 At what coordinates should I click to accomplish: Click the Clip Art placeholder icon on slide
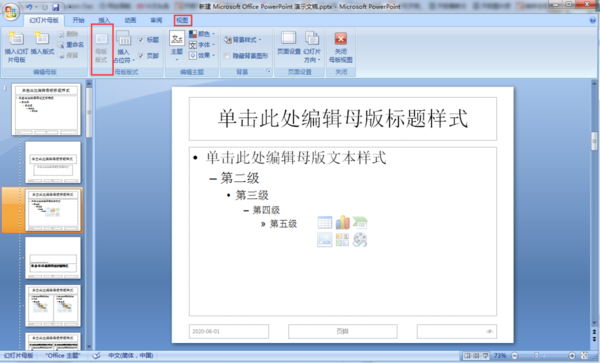click(342, 240)
